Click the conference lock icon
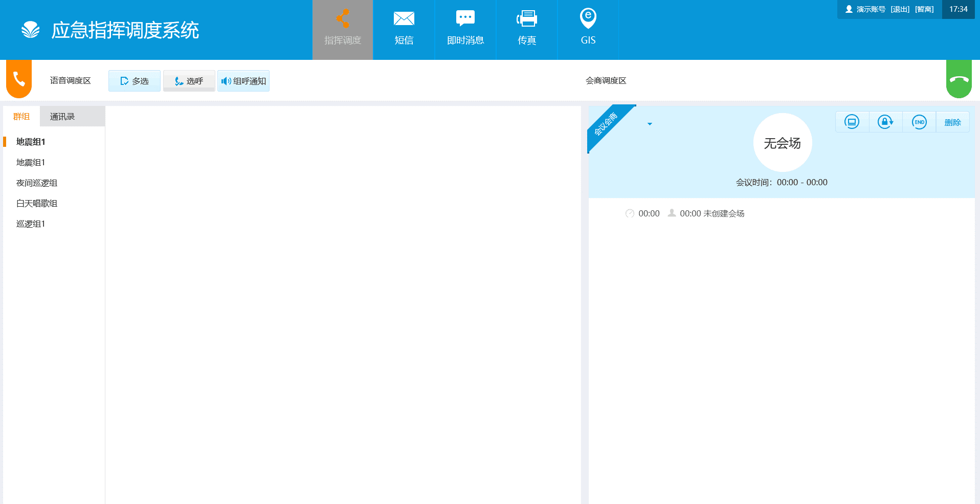 (x=885, y=122)
